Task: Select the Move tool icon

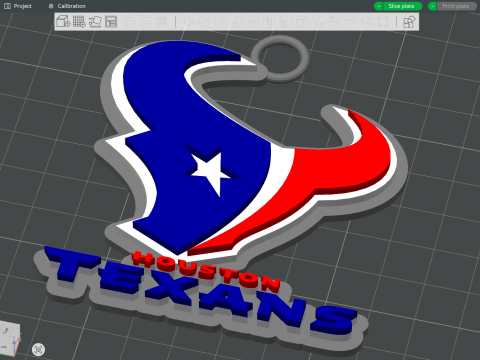Action: [188, 22]
